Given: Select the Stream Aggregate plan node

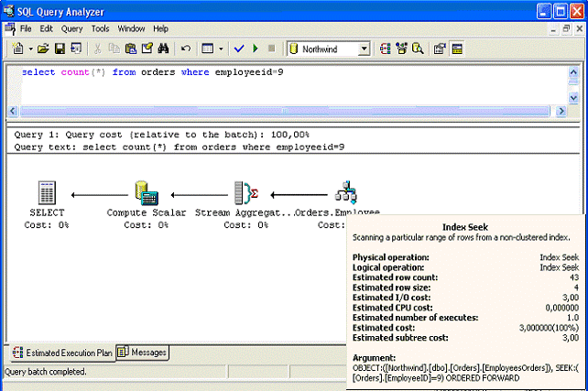Looking at the screenshot, I should click(246, 192).
